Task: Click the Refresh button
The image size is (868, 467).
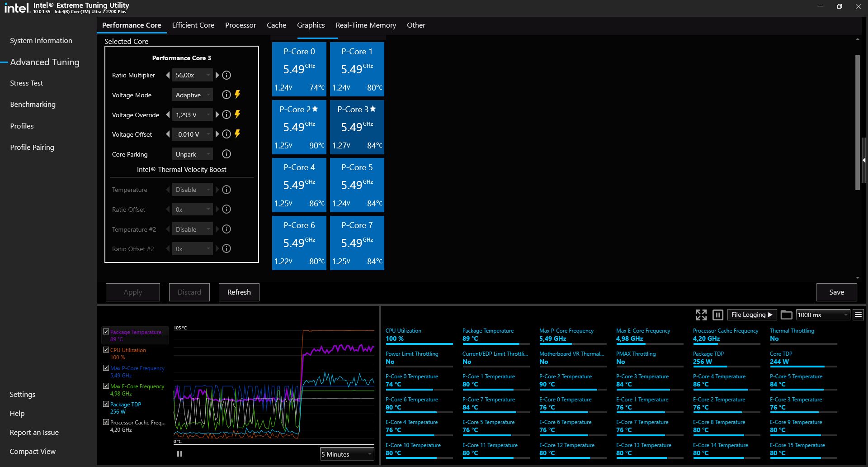Action: (239, 292)
